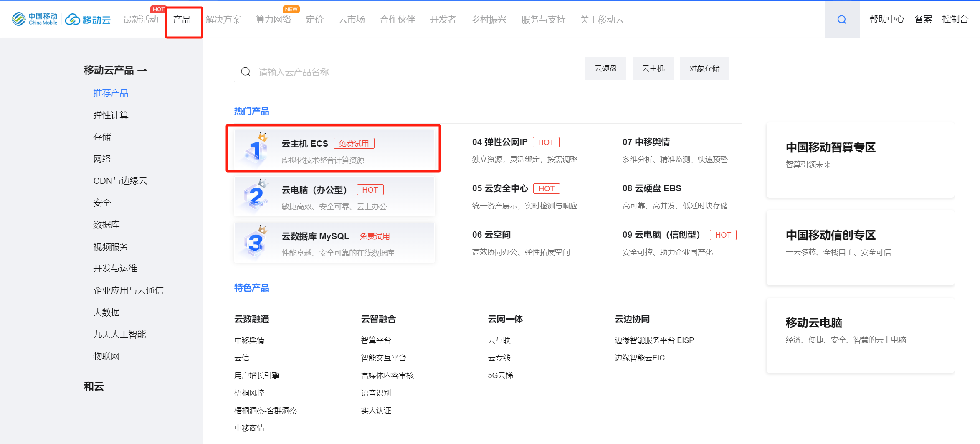The height and width of the screenshot is (444, 980).
Task: Open the 云主机 ECS product title
Action: (305, 144)
